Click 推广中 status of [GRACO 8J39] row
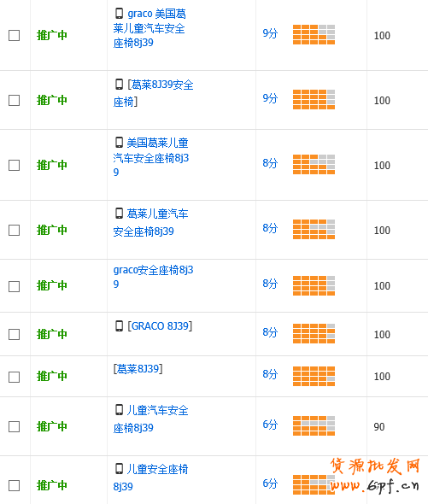The width and height of the screenshot is (428, 504). pyautogui.click(x=52, y=334)
